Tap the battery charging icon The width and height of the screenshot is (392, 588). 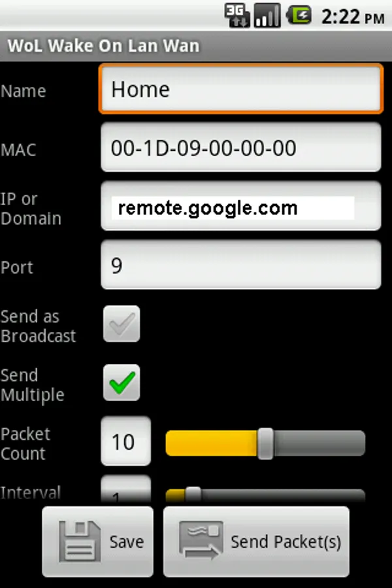[299, 16]
